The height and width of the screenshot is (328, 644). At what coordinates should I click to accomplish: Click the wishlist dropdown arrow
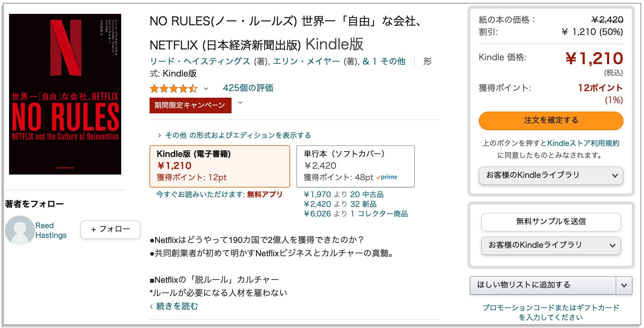tap(624, 285)
